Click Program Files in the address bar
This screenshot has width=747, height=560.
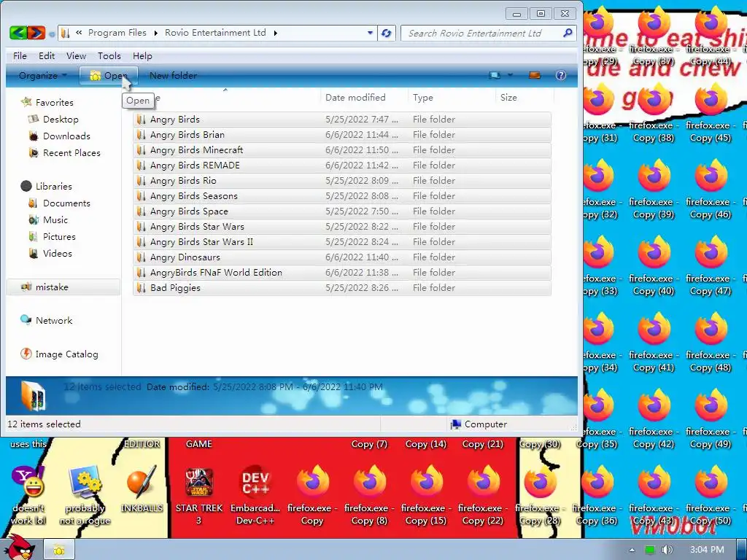click(x=117, y=33)
